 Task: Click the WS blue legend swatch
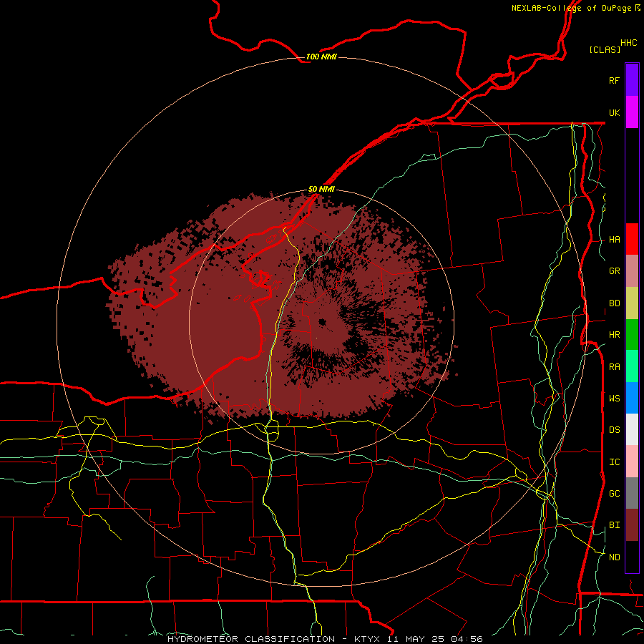click(632, 398)
